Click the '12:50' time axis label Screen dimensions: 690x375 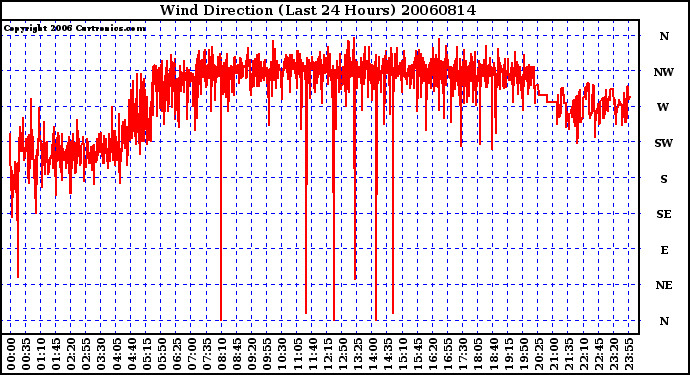tap(342, 354)
